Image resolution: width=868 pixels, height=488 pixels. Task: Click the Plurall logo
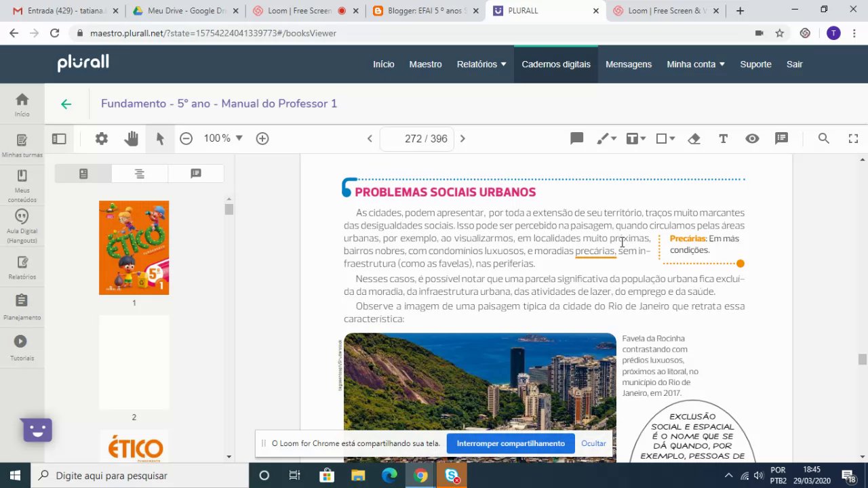(83, 63)
